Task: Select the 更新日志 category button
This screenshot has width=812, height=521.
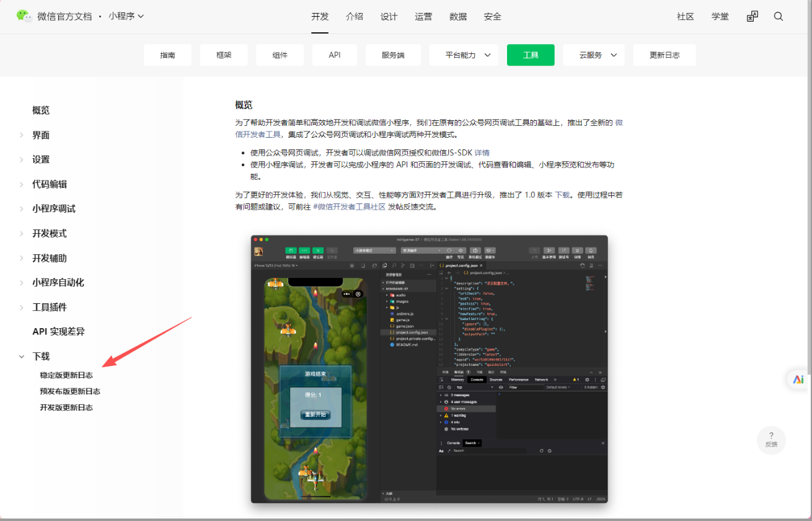Action: click(x=664, y=55)
